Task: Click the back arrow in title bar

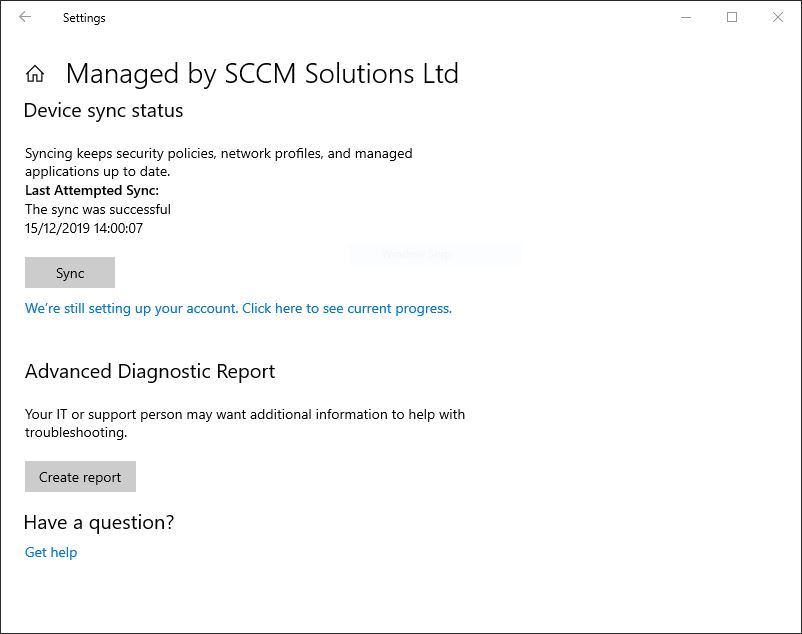Action: [x=25, y=17]
